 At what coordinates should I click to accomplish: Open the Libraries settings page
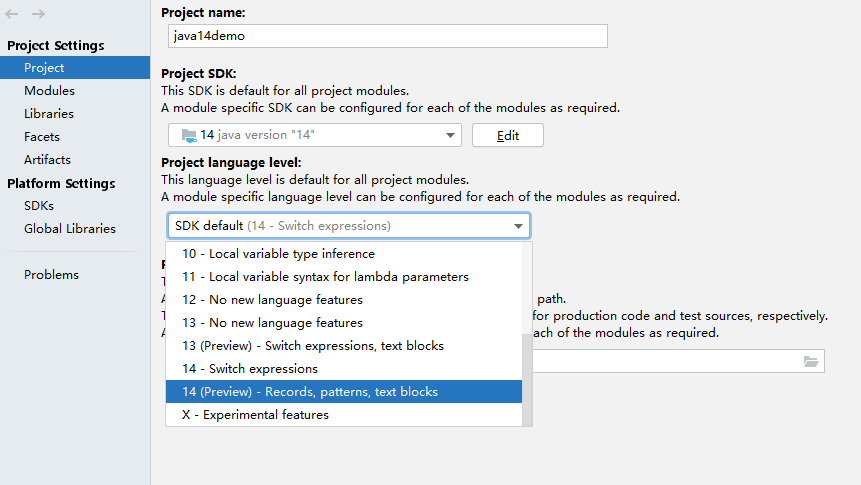pos(49,114)
